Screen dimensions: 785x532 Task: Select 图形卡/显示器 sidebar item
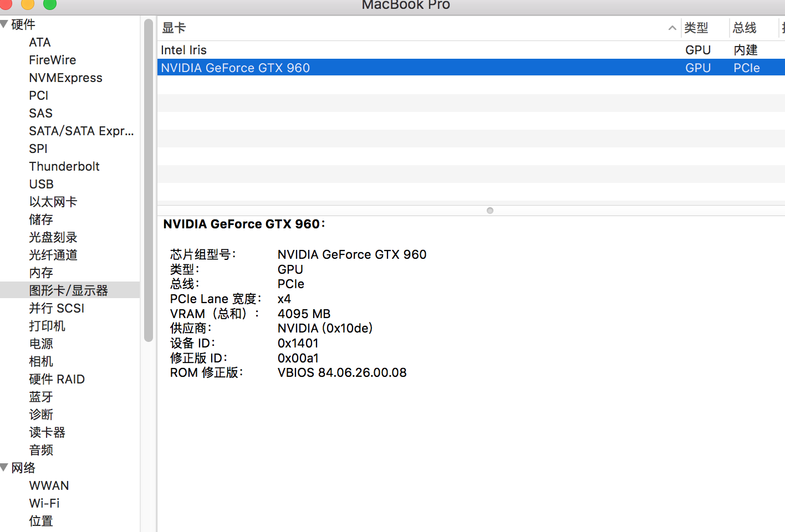click(70, 290)
